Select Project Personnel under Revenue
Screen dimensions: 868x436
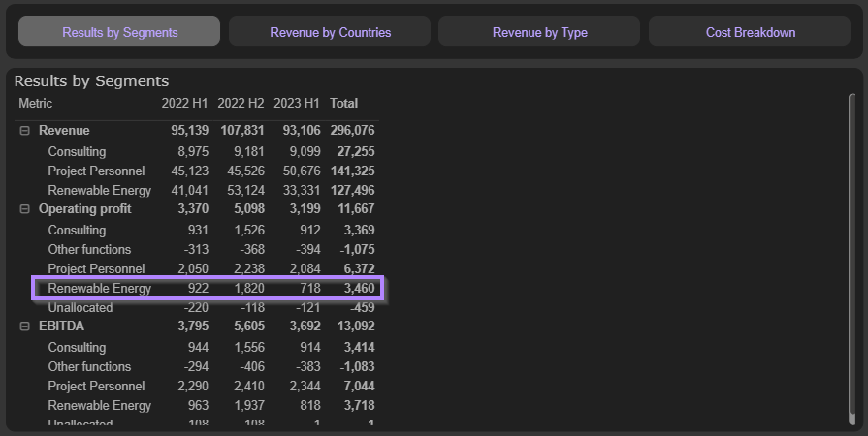point(96,171)
